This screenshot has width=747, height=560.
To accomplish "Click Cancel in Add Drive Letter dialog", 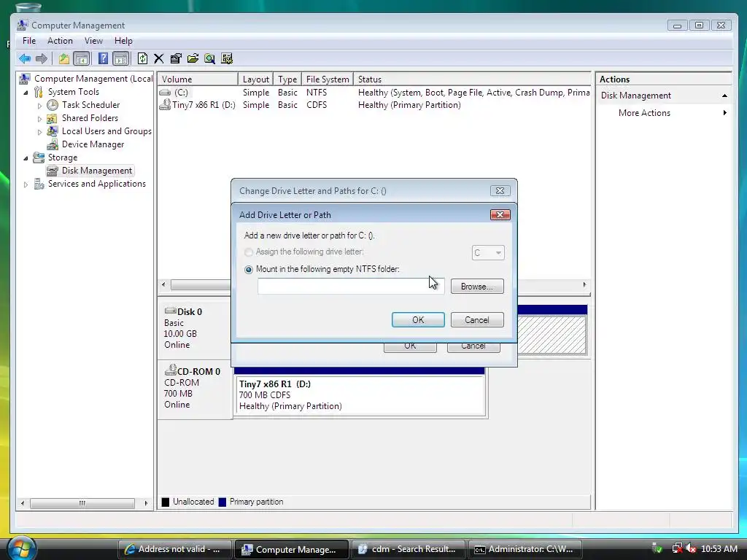I will pos(477,320).
